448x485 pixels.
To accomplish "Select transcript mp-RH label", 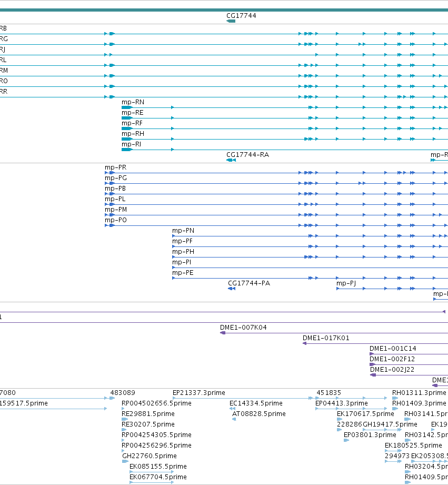I will coord(133,134).
